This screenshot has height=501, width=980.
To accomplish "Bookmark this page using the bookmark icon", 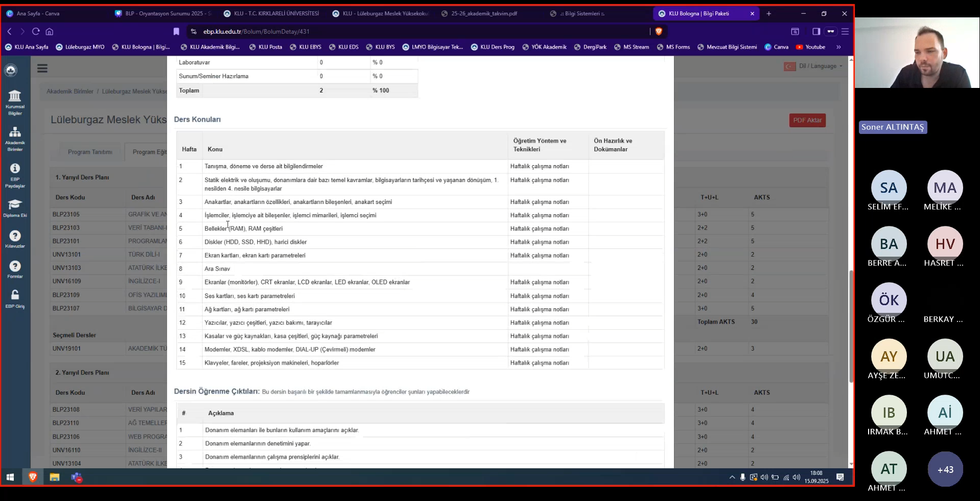I will [176, 32].
